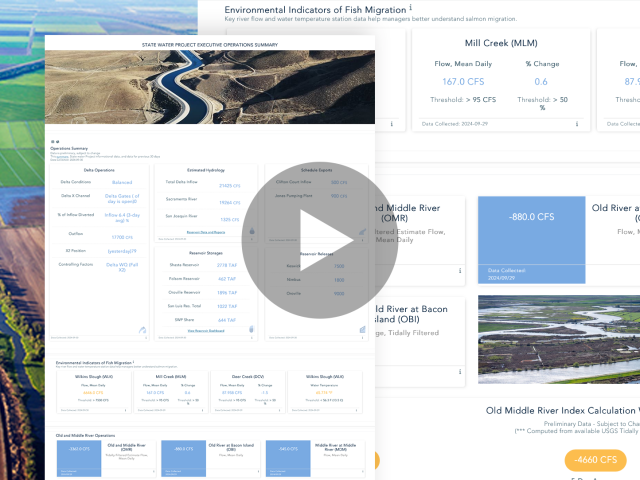640x480 pixels.
Task: Click the Delta Conditions Balanced value
Action: click(122, 182)
